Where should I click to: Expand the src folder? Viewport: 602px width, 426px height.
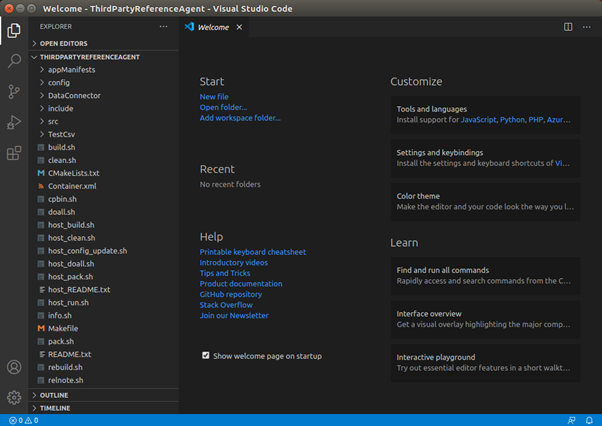coord(104,122)
